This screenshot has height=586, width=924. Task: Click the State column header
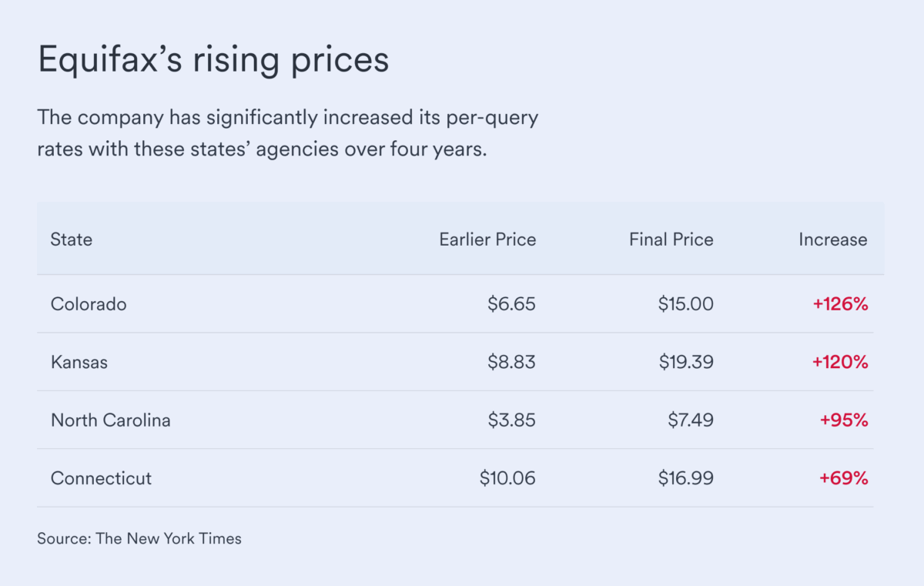[x=72, y=239]
